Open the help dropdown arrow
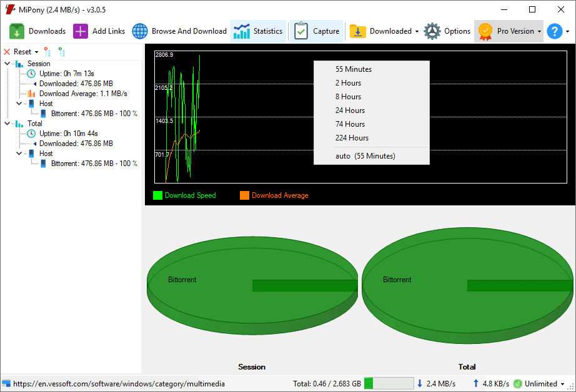Viewport: 576px width, 392px height. [x=567, y=32]
